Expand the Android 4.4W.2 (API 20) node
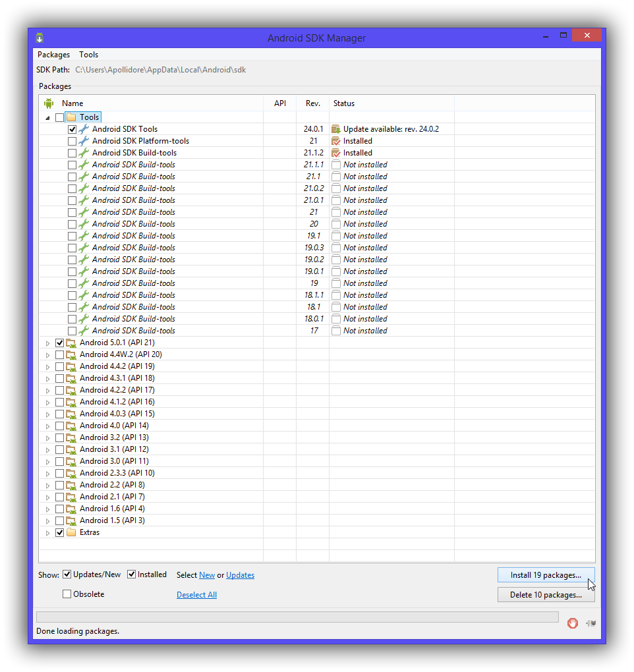Image resolution: width=634 pixels, height=672 pixels. (x=47, y=355)
